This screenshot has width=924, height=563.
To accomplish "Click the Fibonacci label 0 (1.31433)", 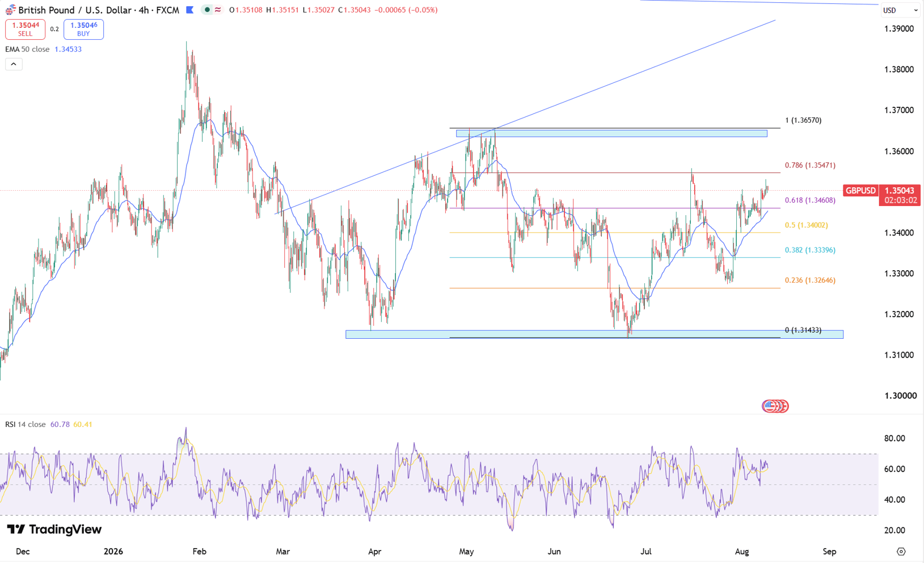I will coord(803,330).
